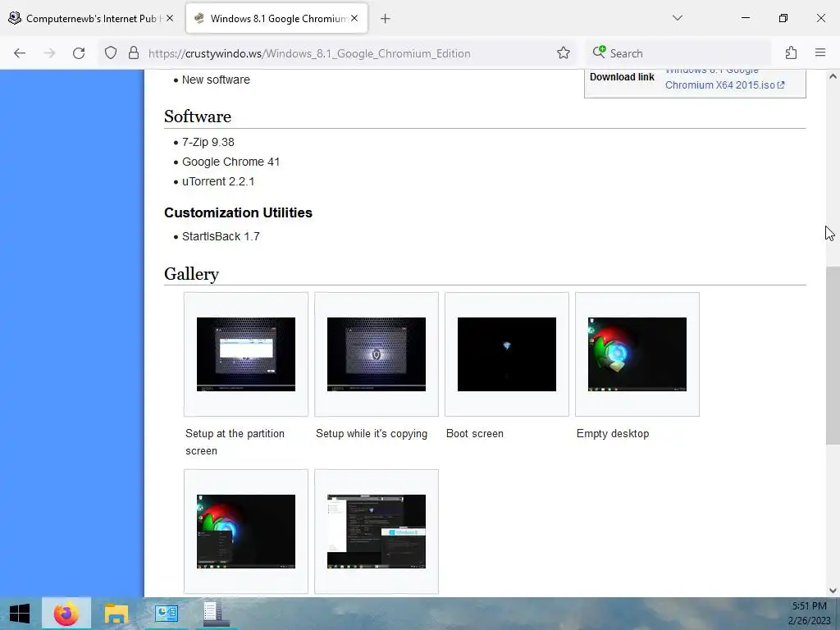This screenshot has height=630, width=840.
Task: Go back with the browser back arrow
Action: point(20,53)
